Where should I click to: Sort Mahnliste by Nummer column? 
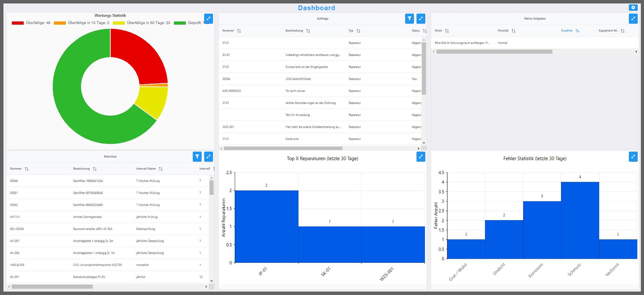coord(27,169)
